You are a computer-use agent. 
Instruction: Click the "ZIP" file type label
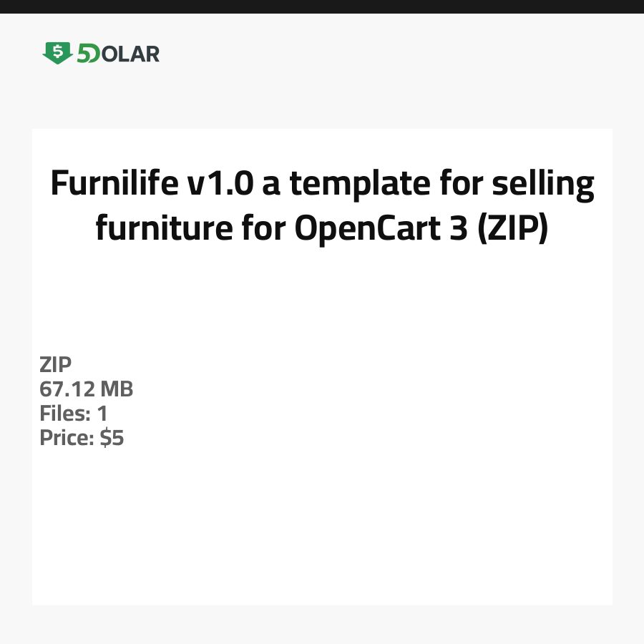point(55,365)
